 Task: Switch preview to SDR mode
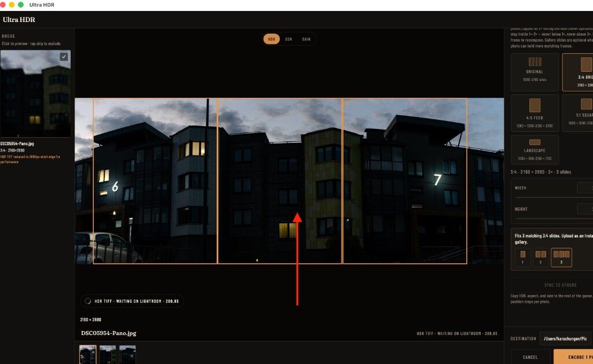[x=288, y=39]
